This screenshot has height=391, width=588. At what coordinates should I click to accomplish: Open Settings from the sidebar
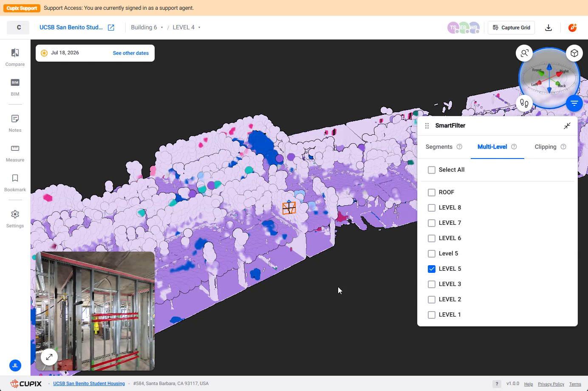pyautogui.click(x=15, y=219)
